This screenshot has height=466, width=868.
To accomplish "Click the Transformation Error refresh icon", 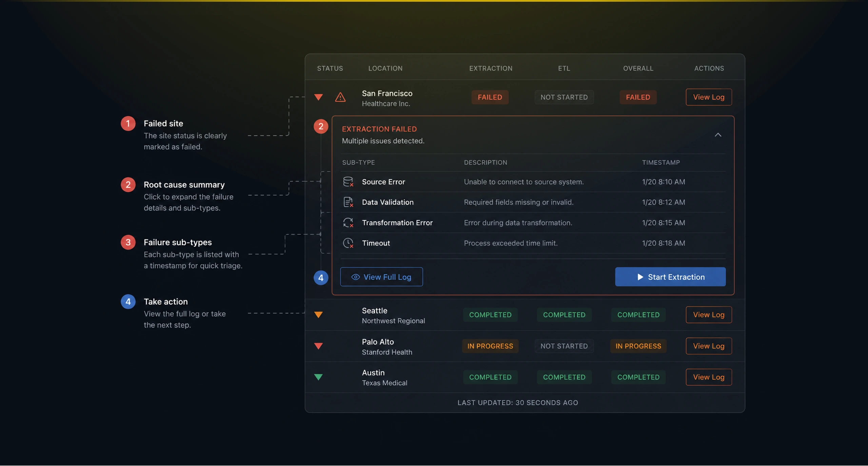I will pyautogui.click(x=348, y=223).
